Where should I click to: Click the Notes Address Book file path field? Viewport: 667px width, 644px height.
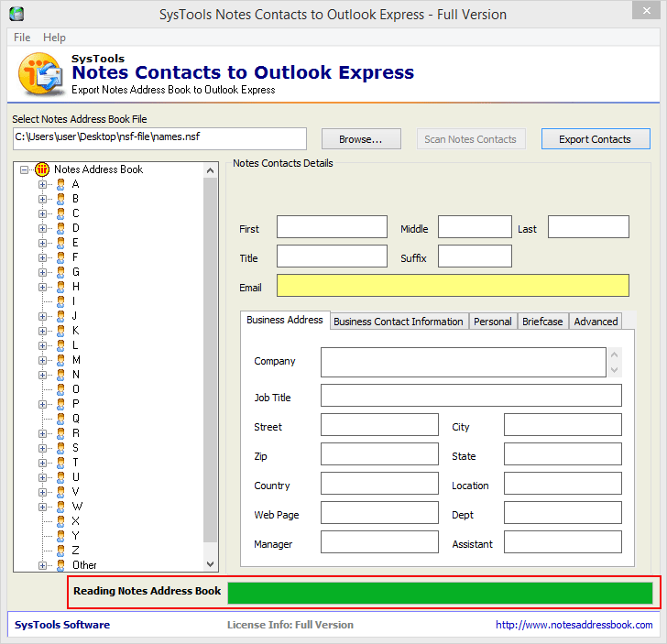click(x=159, y=138)
